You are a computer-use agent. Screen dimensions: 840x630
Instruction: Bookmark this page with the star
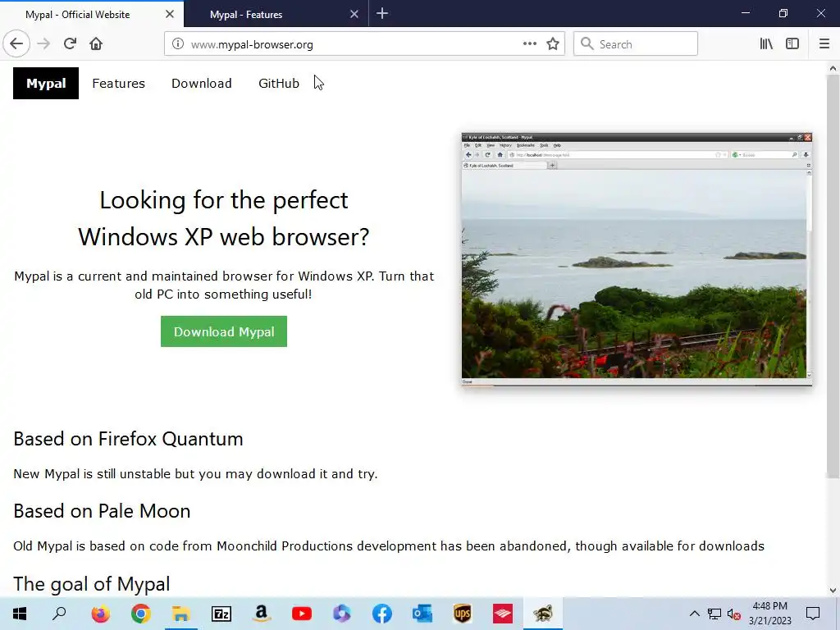(553, 44)
